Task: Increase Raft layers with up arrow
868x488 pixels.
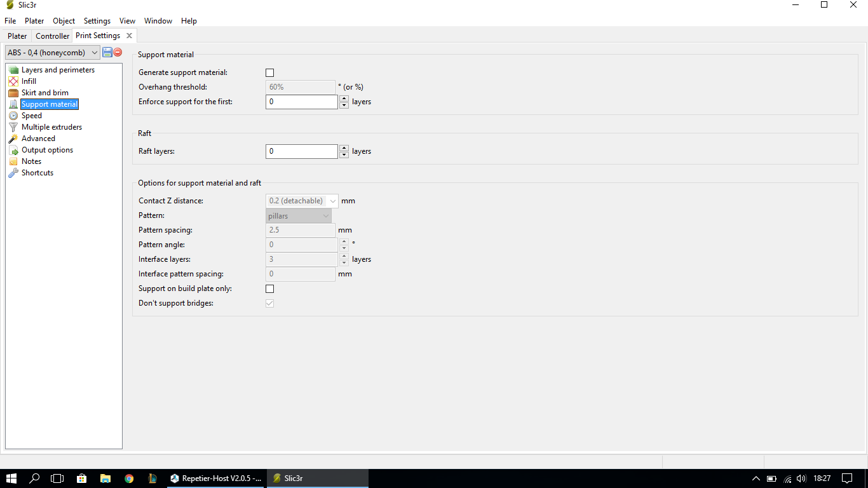Action: click(x=344, y=148)
